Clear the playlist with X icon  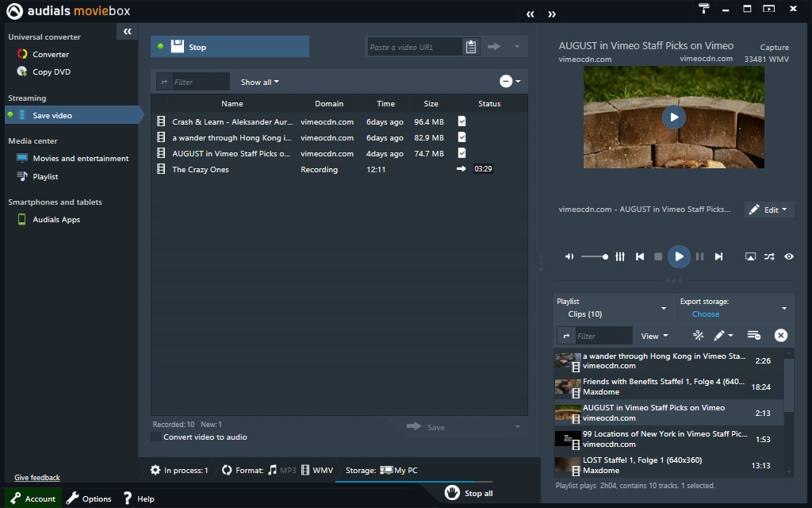pyautogui.click(x=780, y=336)
